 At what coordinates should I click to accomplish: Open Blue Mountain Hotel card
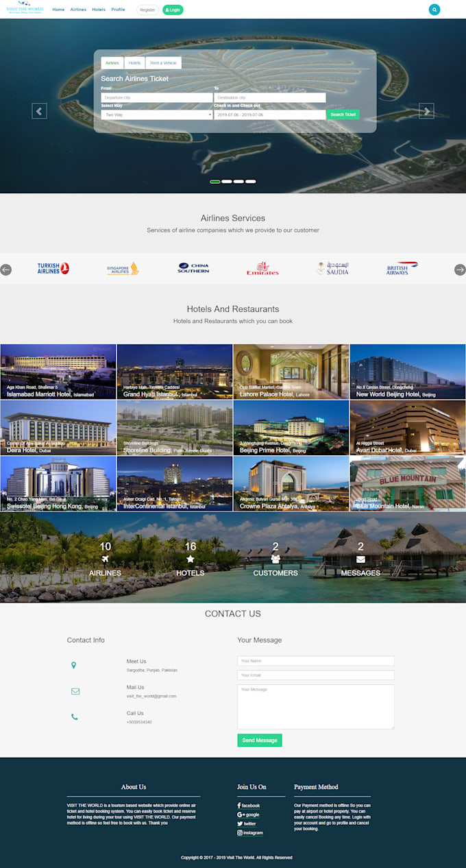coord(408,483)
